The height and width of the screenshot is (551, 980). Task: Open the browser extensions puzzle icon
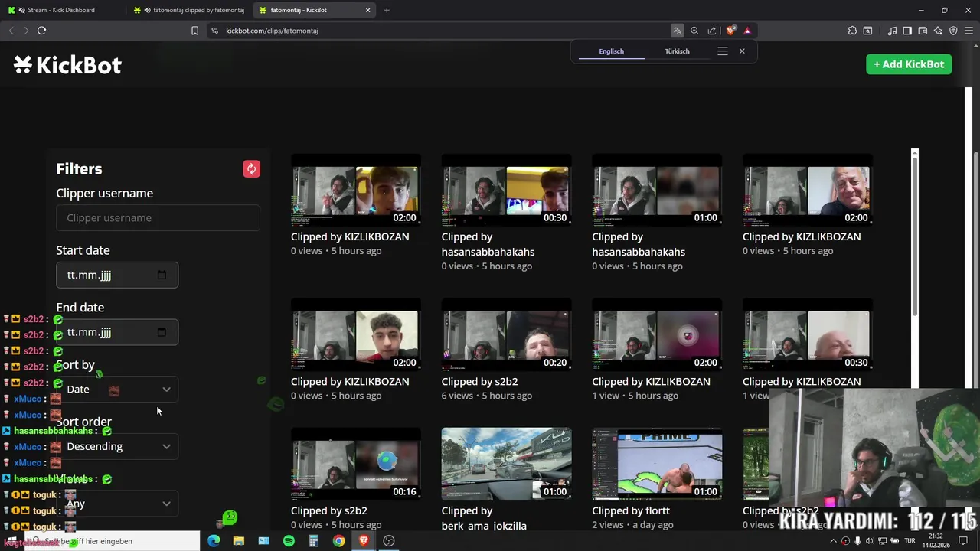coord(852,31)
